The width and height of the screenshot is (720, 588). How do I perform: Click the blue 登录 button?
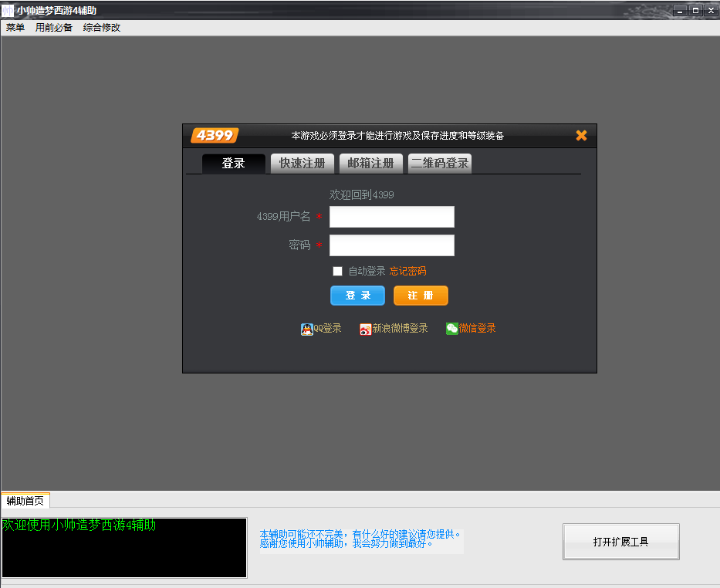point(358,296)
